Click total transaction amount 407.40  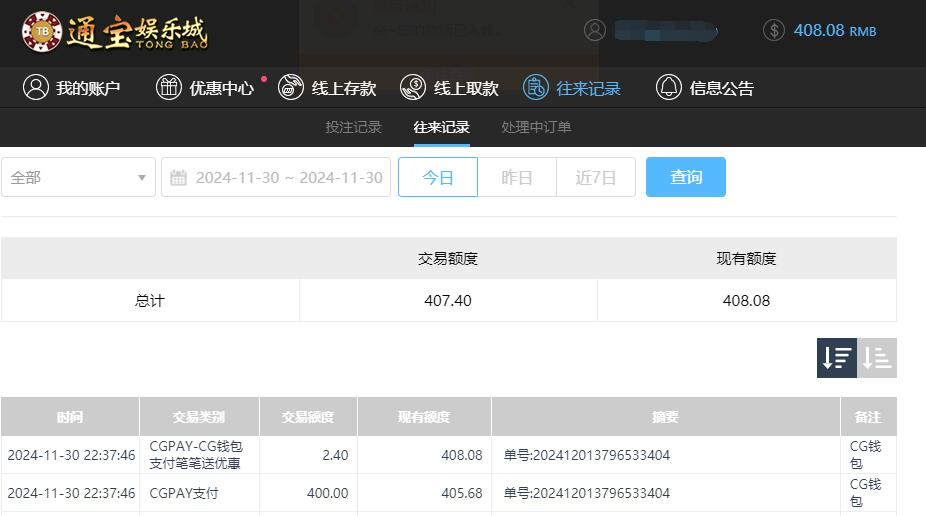[448, 301]
